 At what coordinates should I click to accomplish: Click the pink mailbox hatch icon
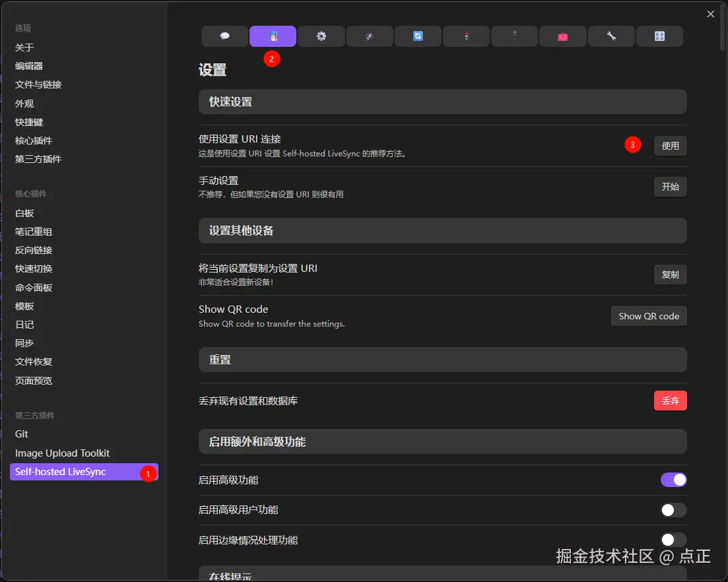563,36
